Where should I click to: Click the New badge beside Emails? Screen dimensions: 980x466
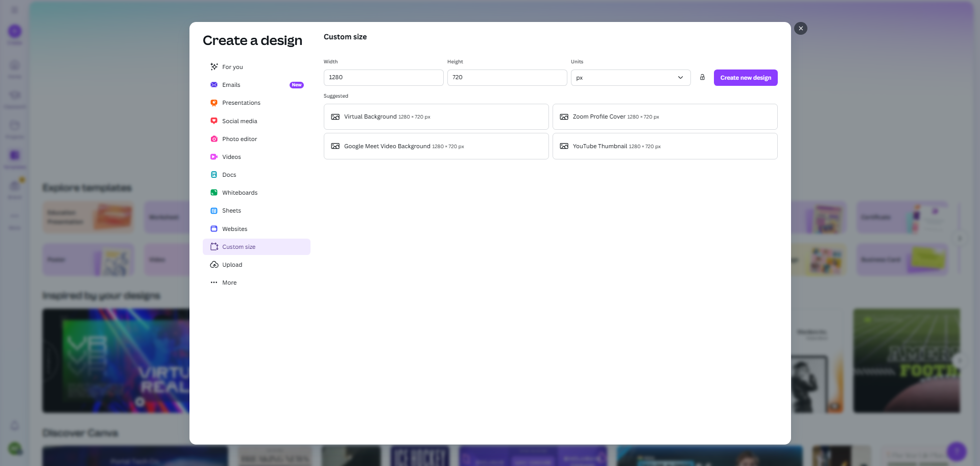pyautogui.click(x=297, y=85)
